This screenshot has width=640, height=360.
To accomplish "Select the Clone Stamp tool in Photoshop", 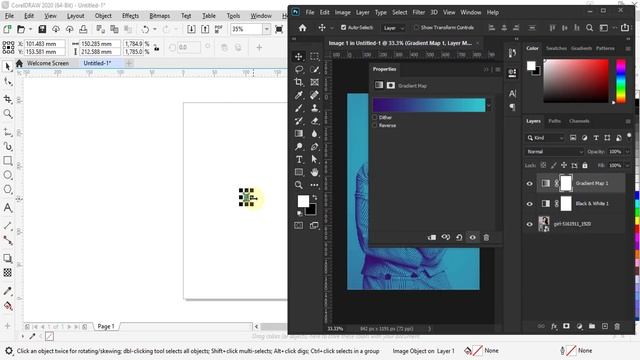I will (x=314, y=108).
